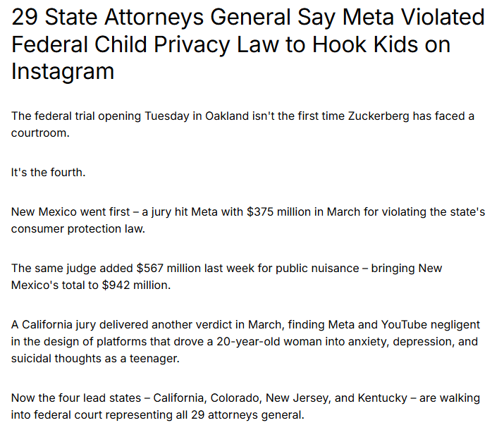The width and height of the screenshot is (504, 437).
Task: Click "29 attorneys general" in last line
Action: (x=247, y=415)
